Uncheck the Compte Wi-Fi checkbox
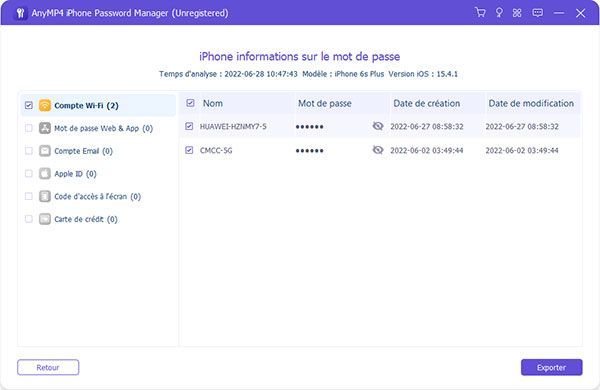The image size is (600, 390). click(29, 105)
